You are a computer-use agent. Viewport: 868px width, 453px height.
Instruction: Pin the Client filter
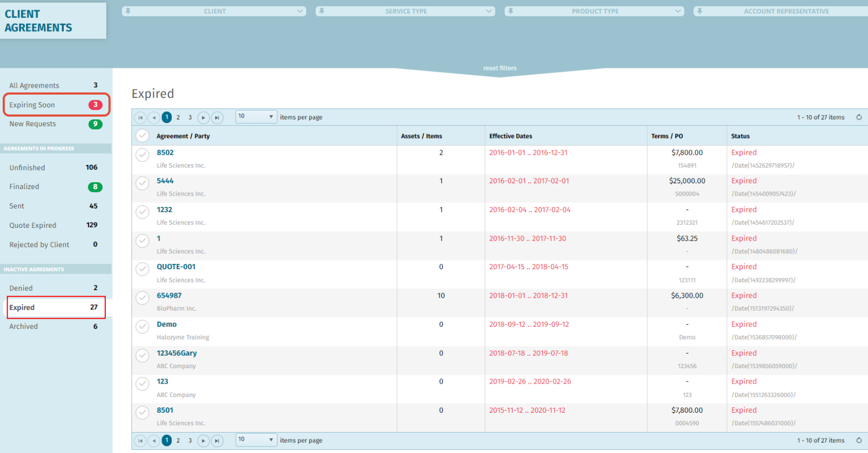[x=128, y=11]
